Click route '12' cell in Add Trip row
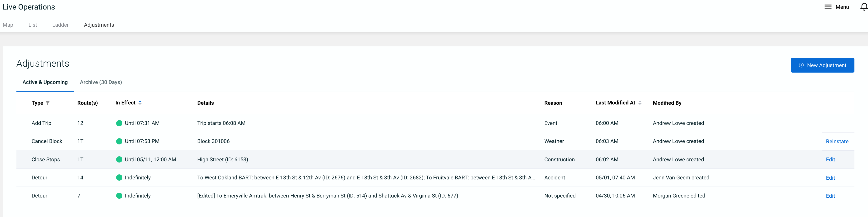 (80, 123)
